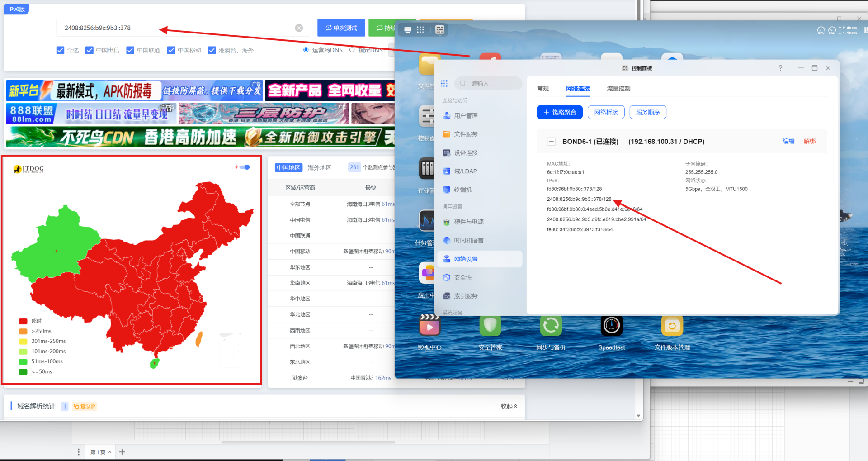Uncheck the 中国电信 checkbox

(89, 50)
